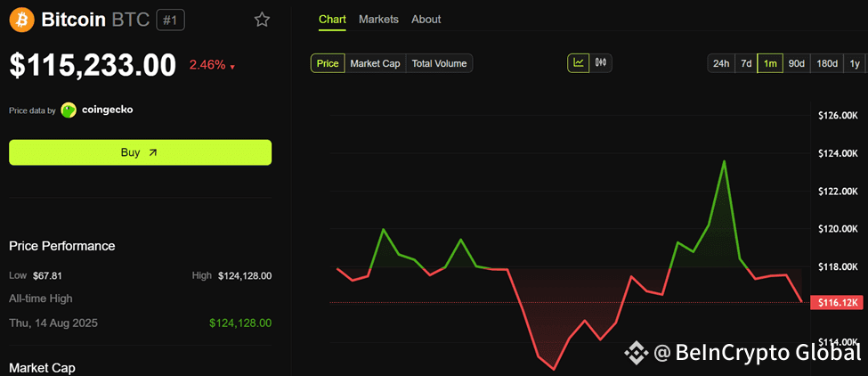Click the $126.00K axis label
The height and width of the screenshot is (376, 868).
[838, 116]
